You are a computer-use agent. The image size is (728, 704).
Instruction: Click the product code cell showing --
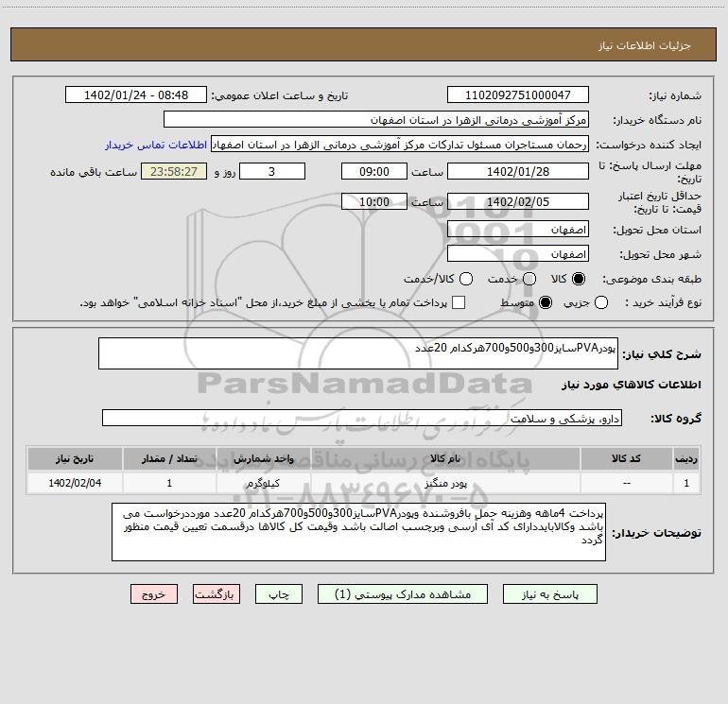[x=626, y=483]
